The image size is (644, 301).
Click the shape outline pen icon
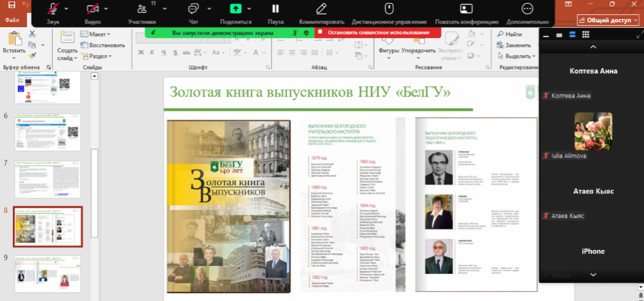click(472, 44)
